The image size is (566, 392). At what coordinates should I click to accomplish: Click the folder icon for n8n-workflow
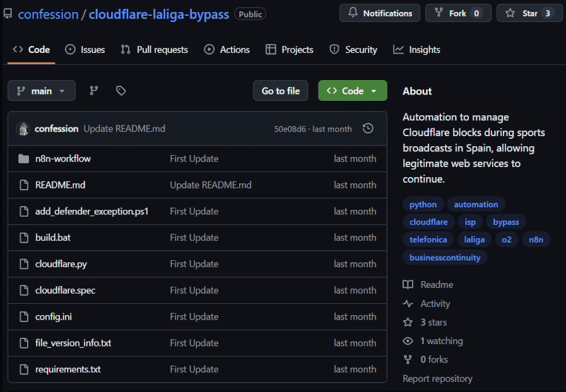click(24, 159)
